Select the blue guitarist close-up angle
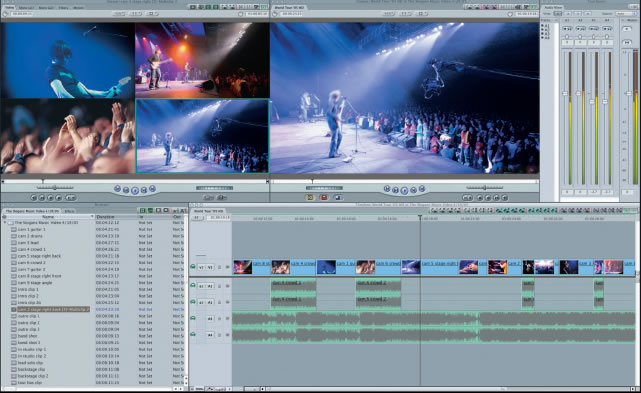Screen dimensions: 641x393 pyautogui.click(x=67, y=61)
